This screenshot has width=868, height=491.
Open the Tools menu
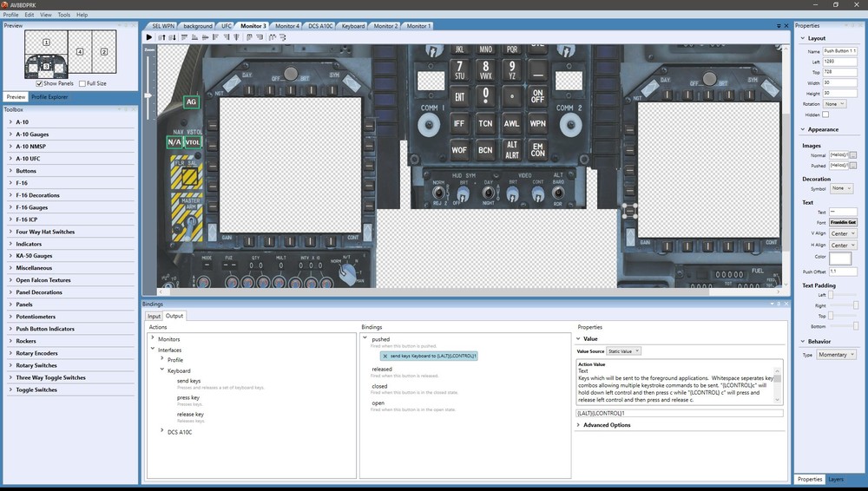pos(63,15)
